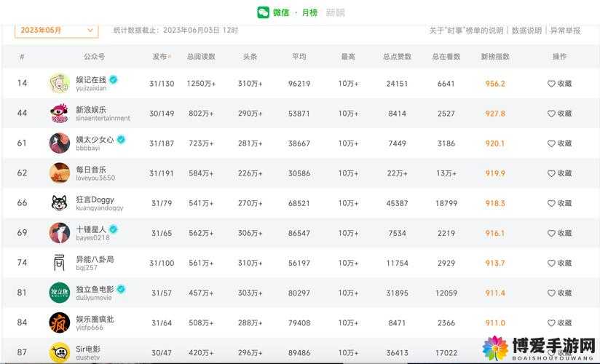Open 娱乐圈疯批 account avatar
The image size is (600, 364).
pos(60,322)
